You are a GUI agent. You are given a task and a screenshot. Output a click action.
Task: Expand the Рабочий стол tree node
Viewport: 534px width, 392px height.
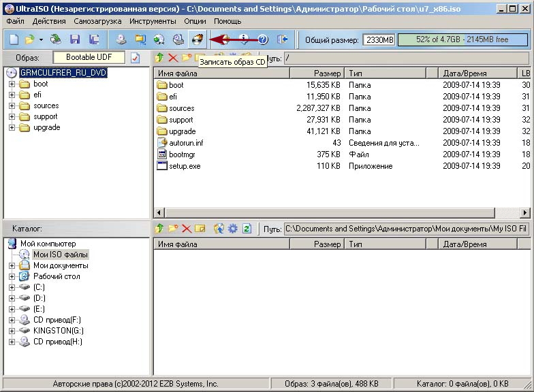(12, 276)
